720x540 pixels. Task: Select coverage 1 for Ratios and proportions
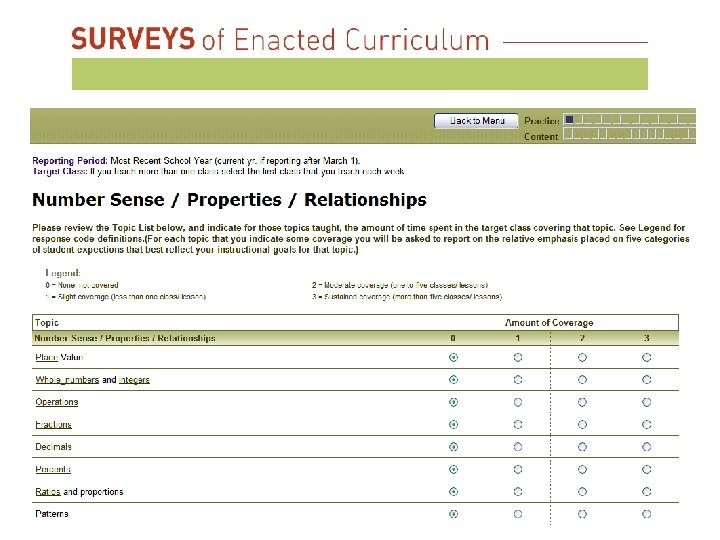pos(518,492)
